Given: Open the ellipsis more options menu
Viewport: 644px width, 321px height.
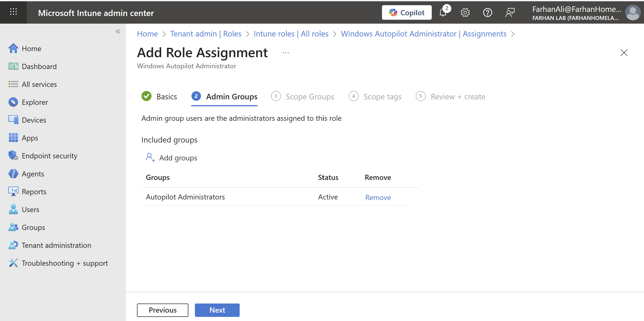Looking at the screenshot, I should click(285, 53).
